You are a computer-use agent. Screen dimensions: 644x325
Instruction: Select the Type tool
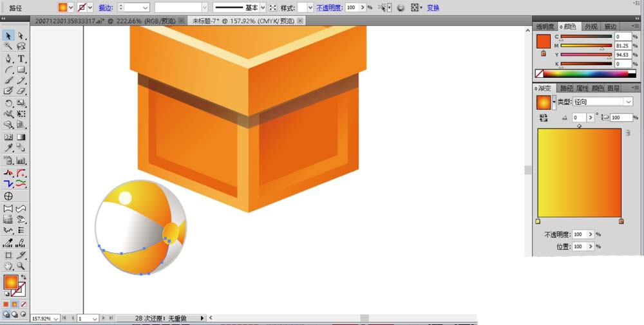click(x=21, y=59)
